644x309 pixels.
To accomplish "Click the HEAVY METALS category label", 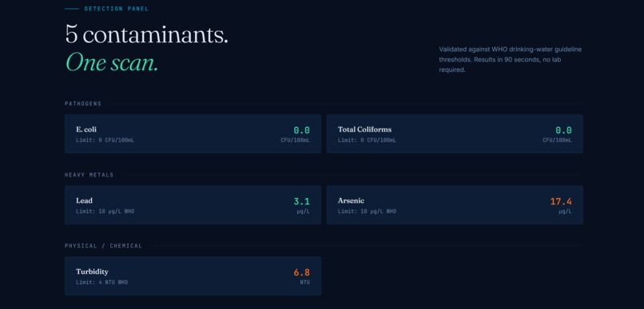I will (x=89, y=175).
